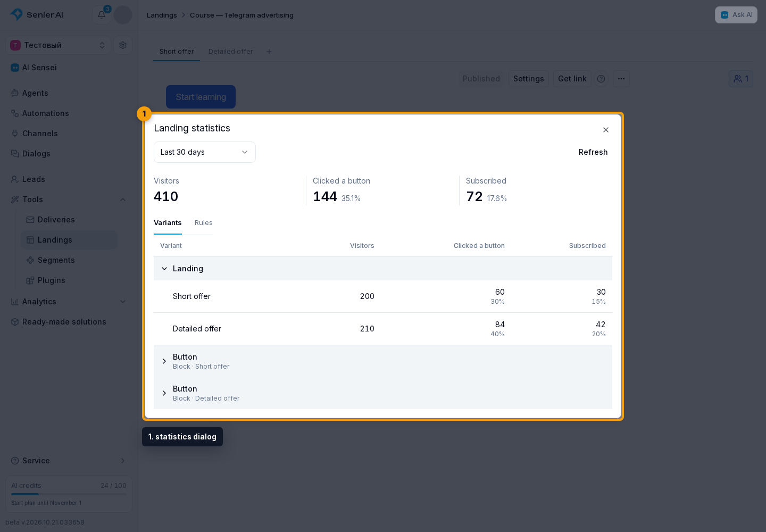Image resolution: width=766 pixels, height=532 pixels.
Task: Expand the Service menu arrow
Action: tap(123, 461)
